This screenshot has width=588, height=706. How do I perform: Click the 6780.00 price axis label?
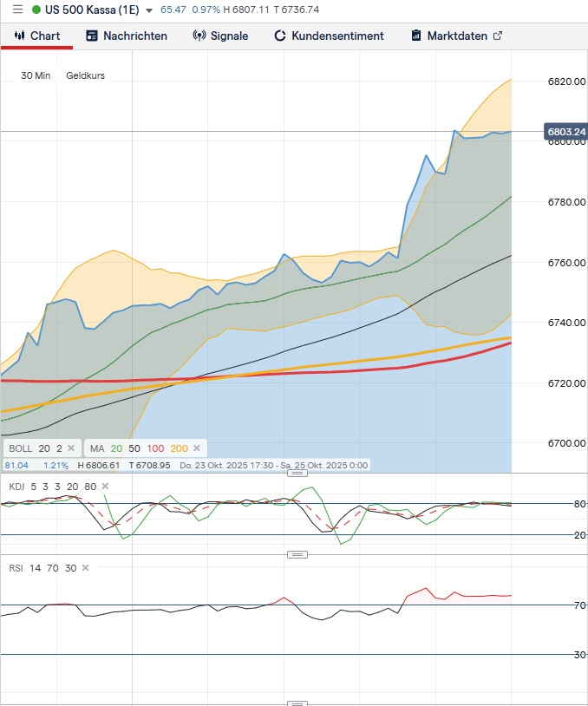pos(567,202)
